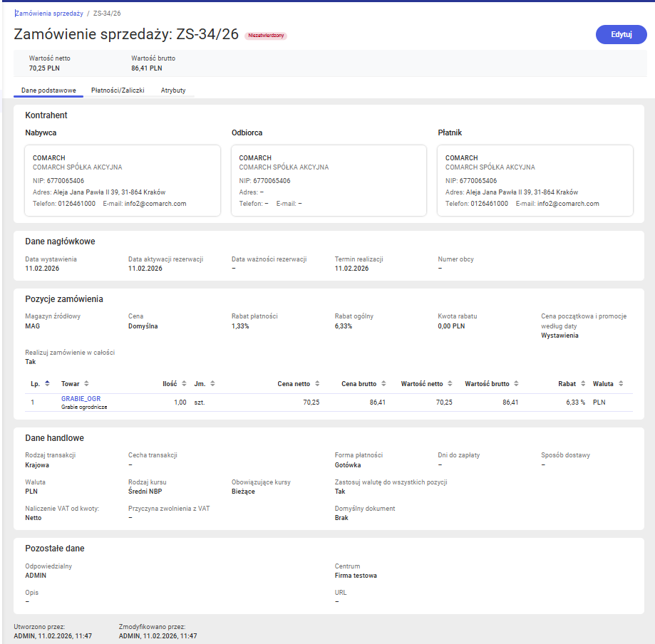Screen dimensions: 655x644
Task: Click the Niezatwierdzony status badge
Action: point(266,36)
